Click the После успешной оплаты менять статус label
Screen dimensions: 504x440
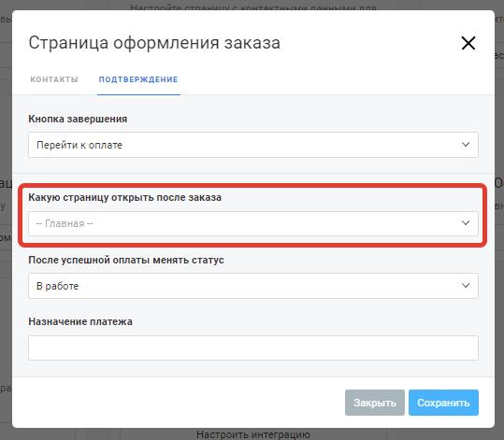[126, 260]
